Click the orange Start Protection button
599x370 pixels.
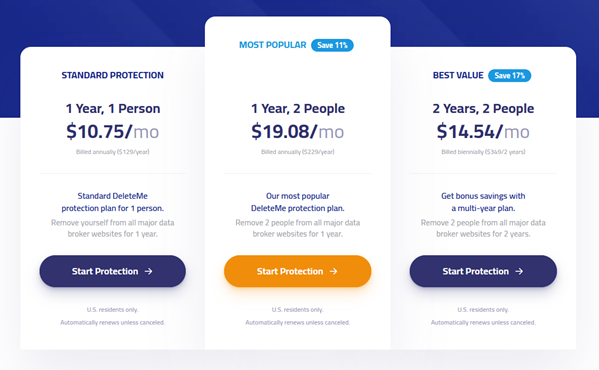coord(298,271)
